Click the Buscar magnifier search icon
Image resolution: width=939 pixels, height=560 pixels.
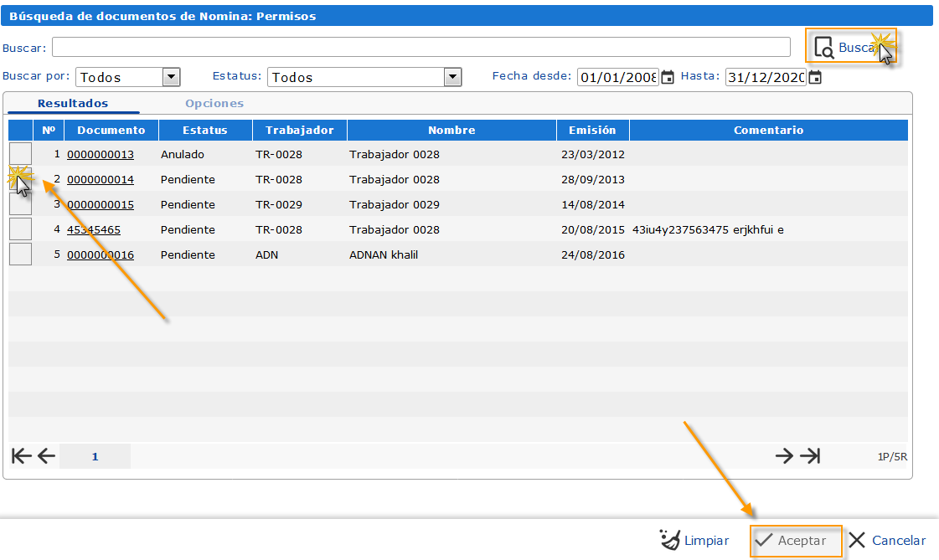(x=824, y=47)
